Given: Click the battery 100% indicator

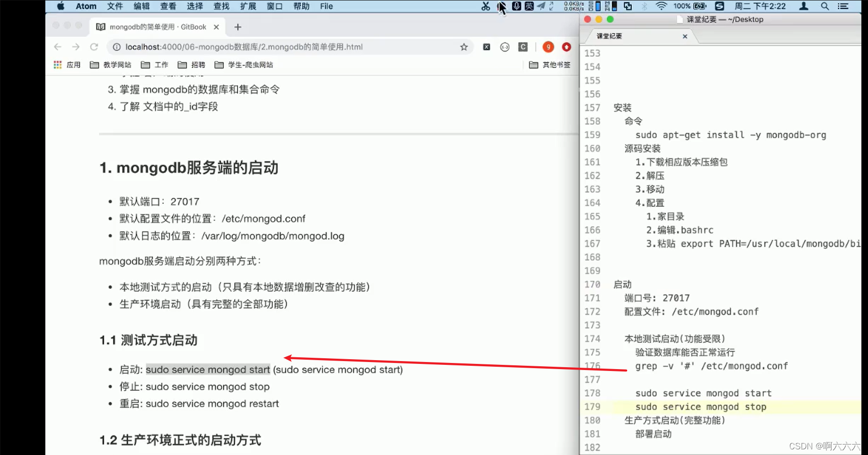Looking at the screenshot, I should click(690, 6).
